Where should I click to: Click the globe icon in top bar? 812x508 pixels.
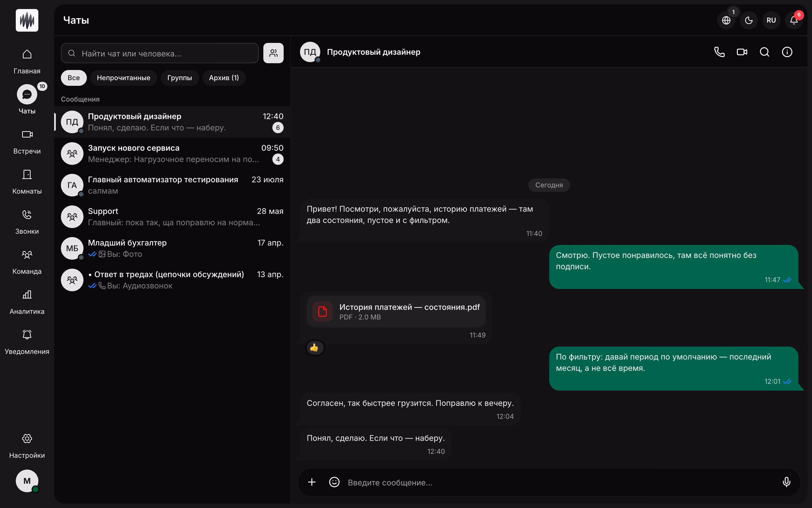pos(726,20)
